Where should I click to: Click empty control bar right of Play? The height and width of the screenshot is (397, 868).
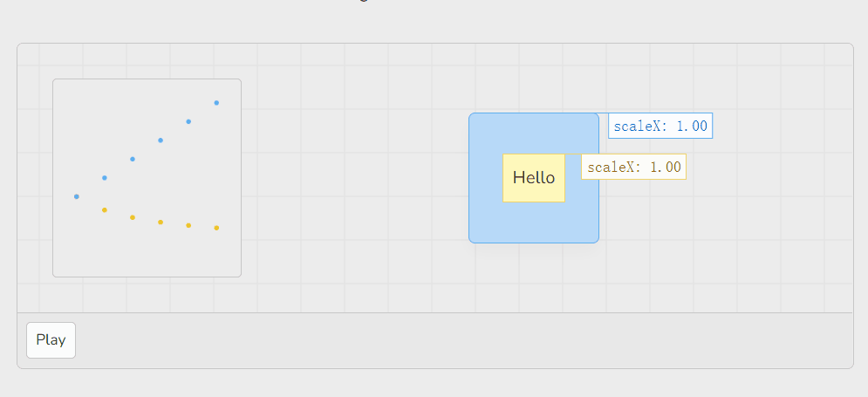[436, 340]
